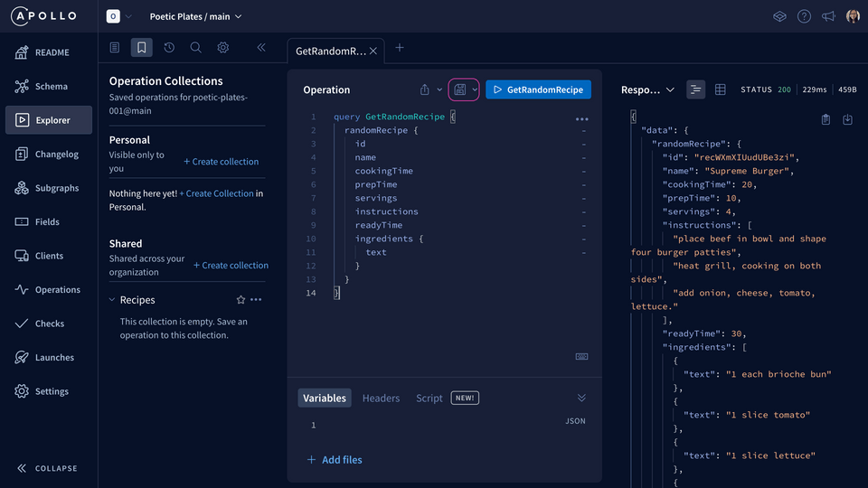The width and height of the screenshot is (868, 488).
Task: Open Launches in the sidebar
Action: (49, 358)
